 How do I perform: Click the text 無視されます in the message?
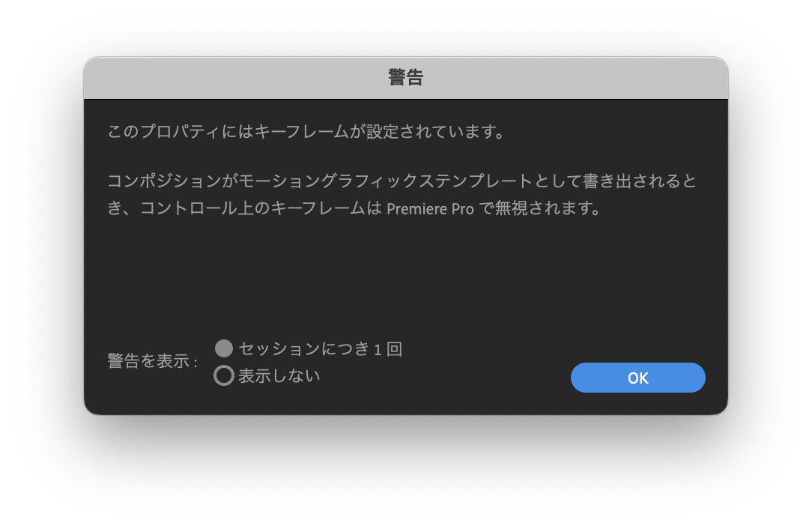[542, 208]
